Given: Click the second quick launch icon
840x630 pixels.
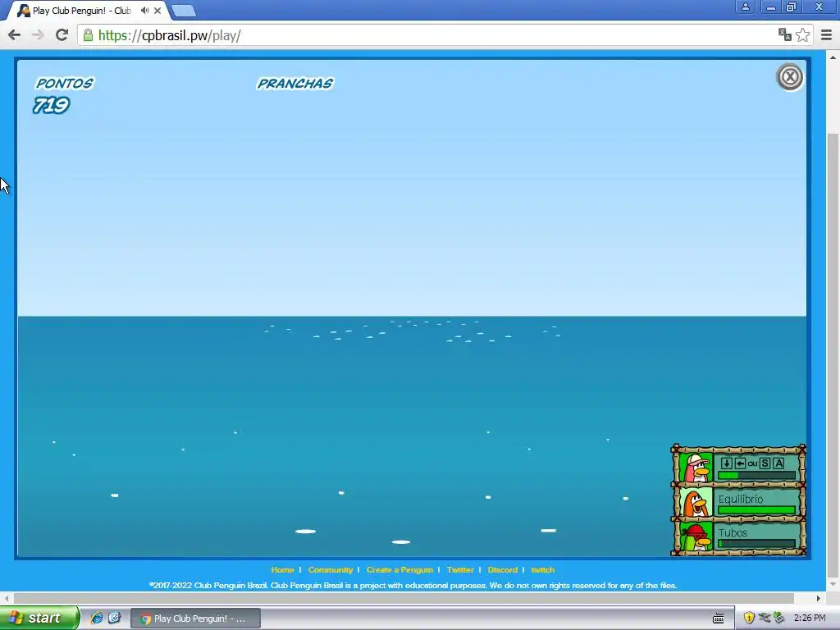Looking at the screenshot, I should [115, 618].
